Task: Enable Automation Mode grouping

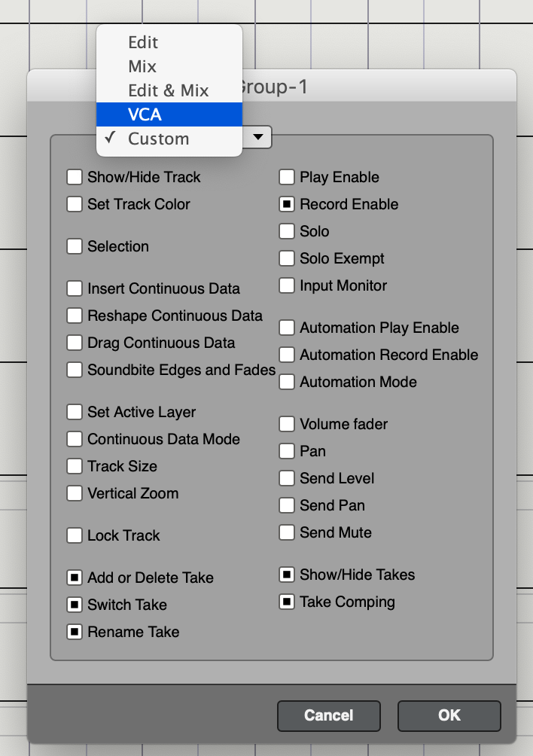Action: [287, 382]
